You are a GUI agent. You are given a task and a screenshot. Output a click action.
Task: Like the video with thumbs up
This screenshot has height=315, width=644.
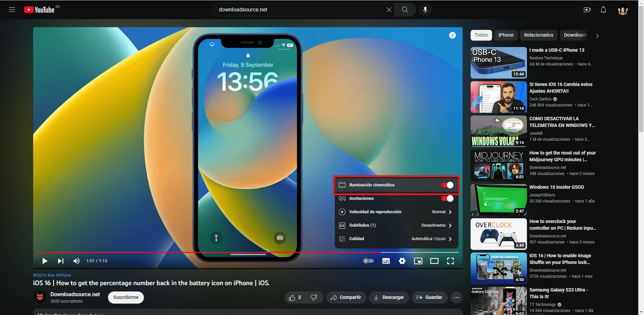pyautogui.click(x=296, y=298)
